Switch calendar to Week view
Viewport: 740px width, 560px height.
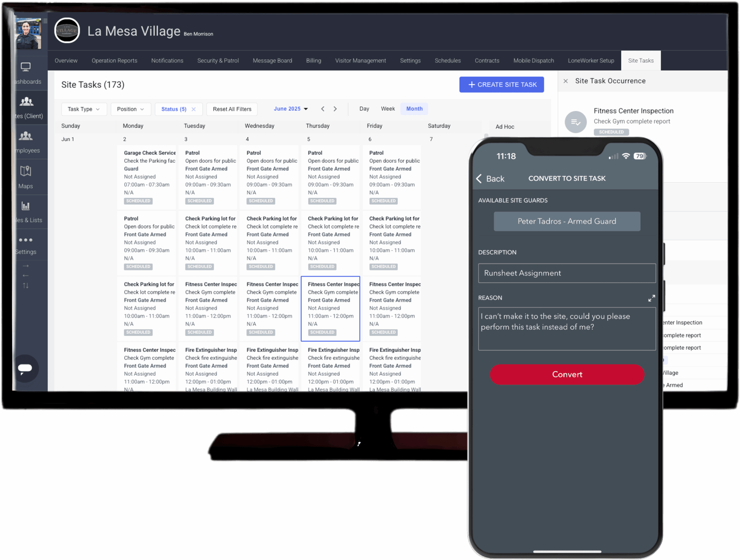point(388,109)
